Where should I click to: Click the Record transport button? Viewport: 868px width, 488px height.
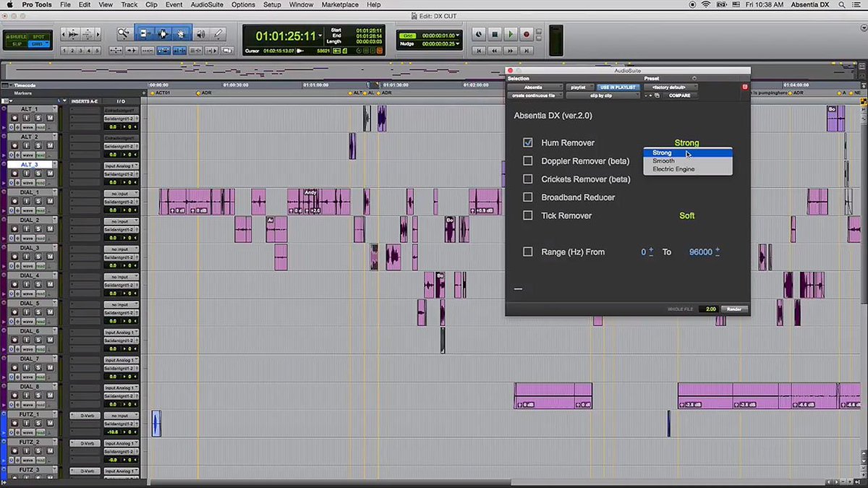click(x=527, y=34)
